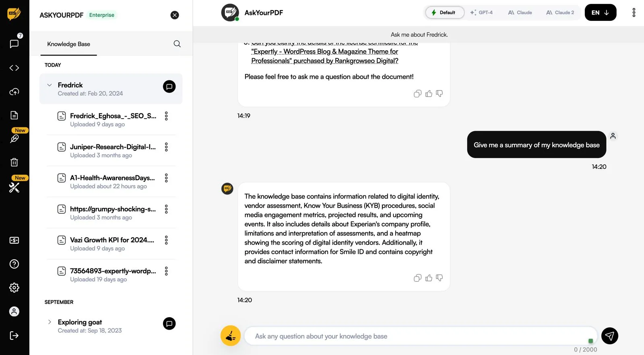Click the cloud upload sidebar icon
The width and height of the screenshot is (644, 355).
[14, 92]
